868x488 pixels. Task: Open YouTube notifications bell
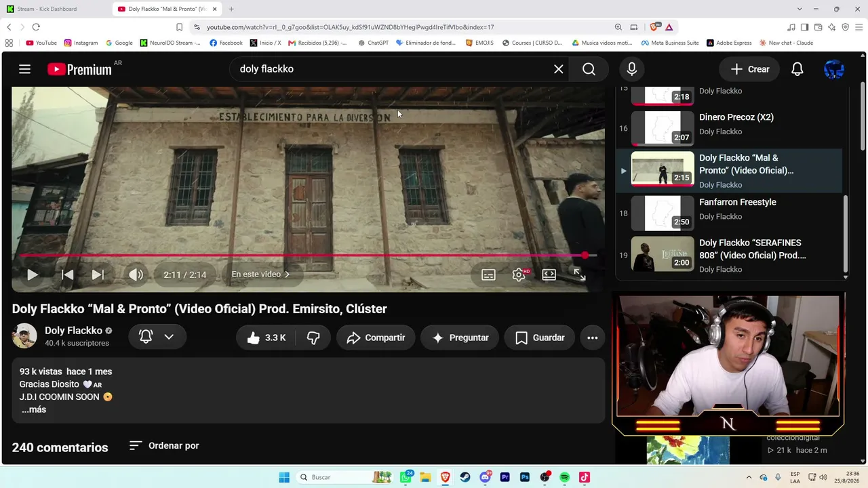[x=797, y=69]
